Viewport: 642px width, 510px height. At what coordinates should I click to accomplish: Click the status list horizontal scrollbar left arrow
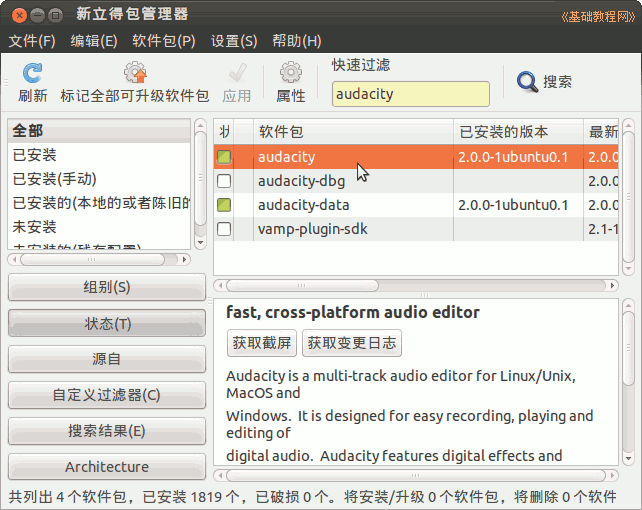pyautogui.click(x=14, y=260)
